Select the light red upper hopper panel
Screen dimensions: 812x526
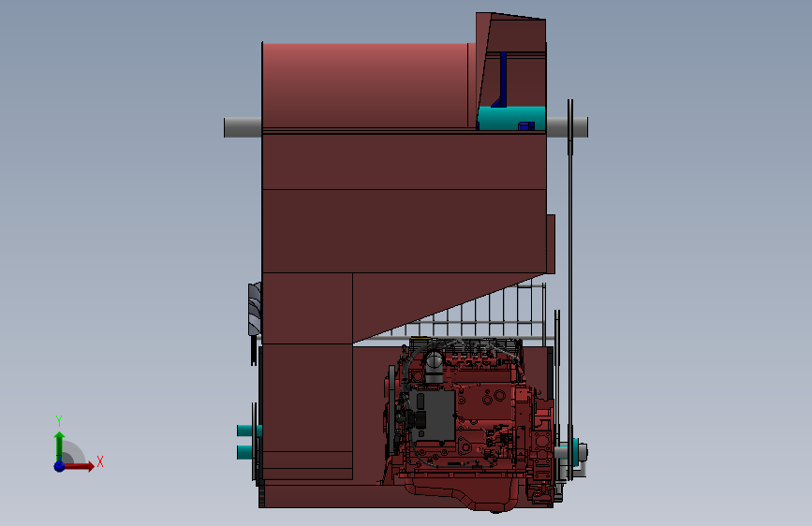tap(365, 86)
